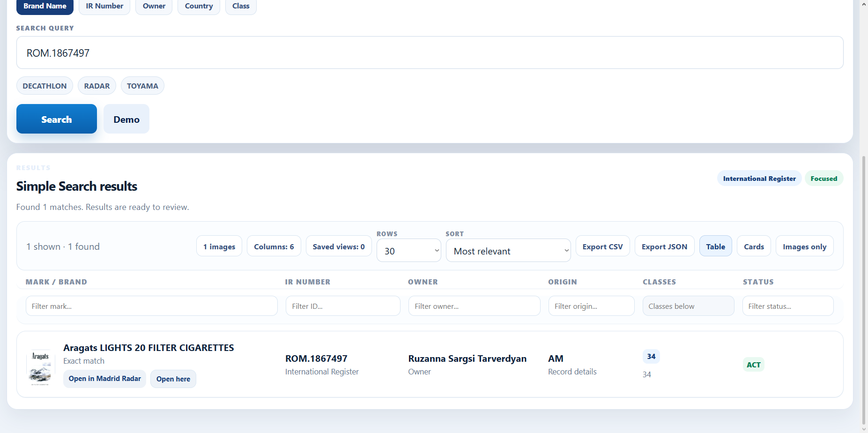Export results as CSV
Viewport: 868px width, 433px height.
[x=603, y=246]
